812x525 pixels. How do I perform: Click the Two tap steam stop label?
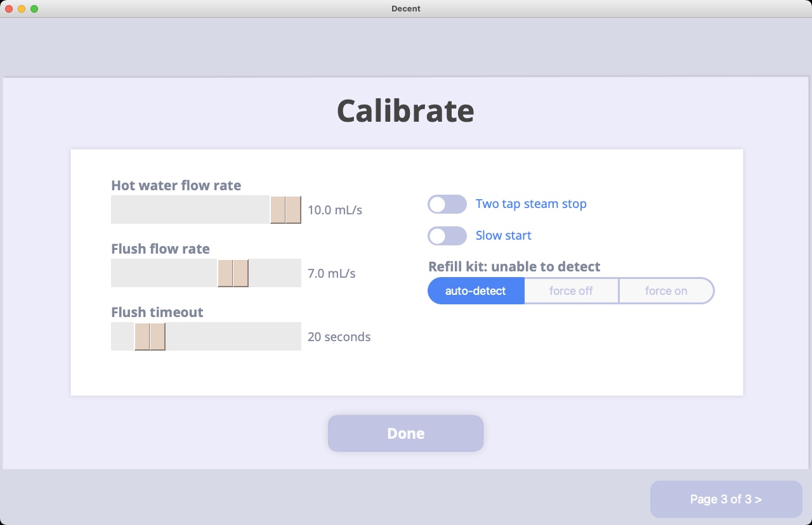pyautogui.click(x=531, y=204)
